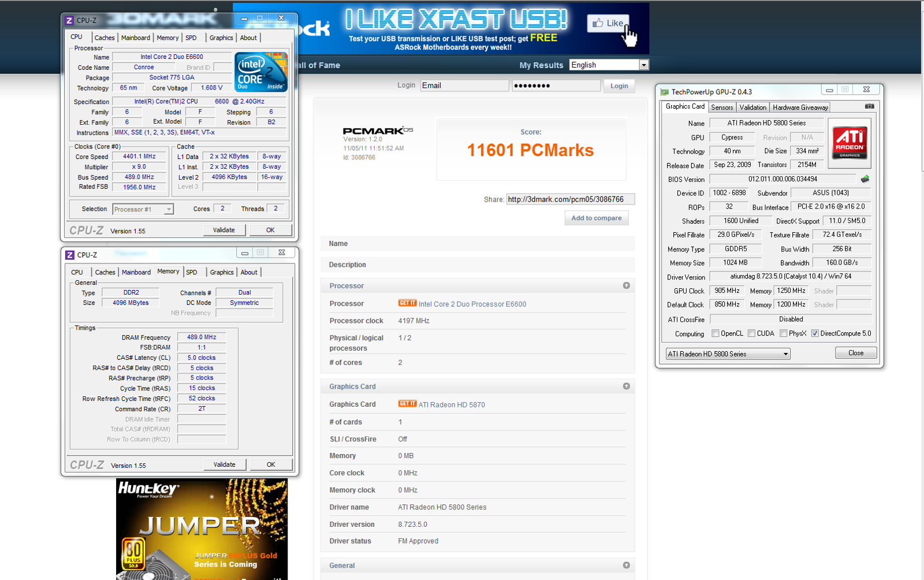Collapse the Processor section
The width and height of the screenshot is (924, 580).
pos(626,285)
